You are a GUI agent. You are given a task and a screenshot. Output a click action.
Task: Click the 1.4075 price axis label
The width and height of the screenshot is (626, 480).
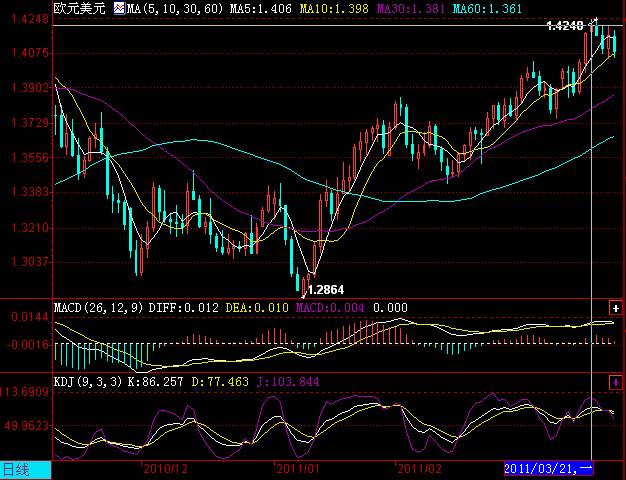pos(30,53)
